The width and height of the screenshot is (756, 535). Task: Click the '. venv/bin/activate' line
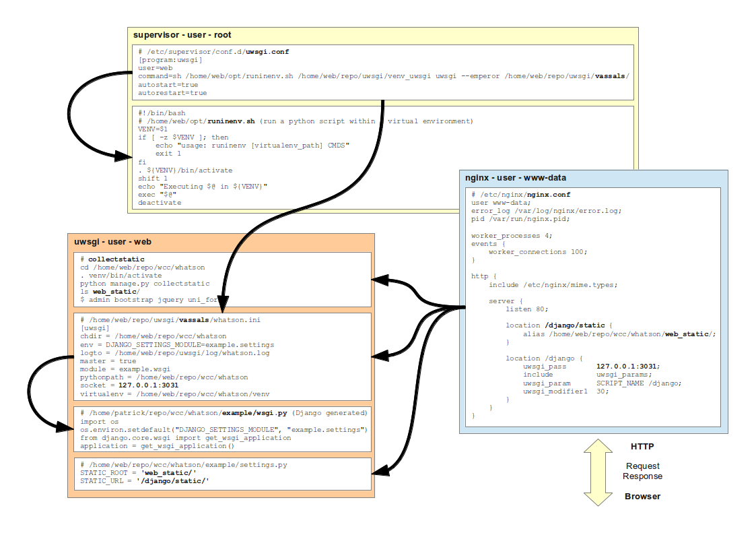click(121, 276)
